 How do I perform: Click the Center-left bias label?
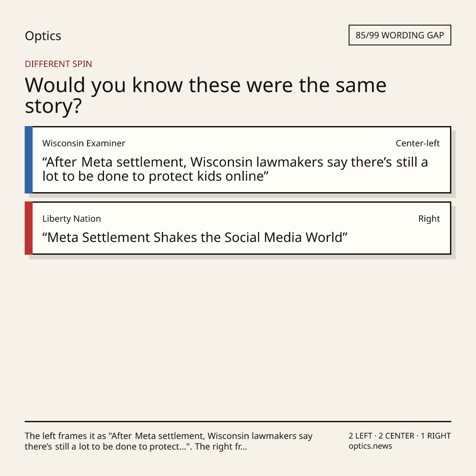(418, 143)
